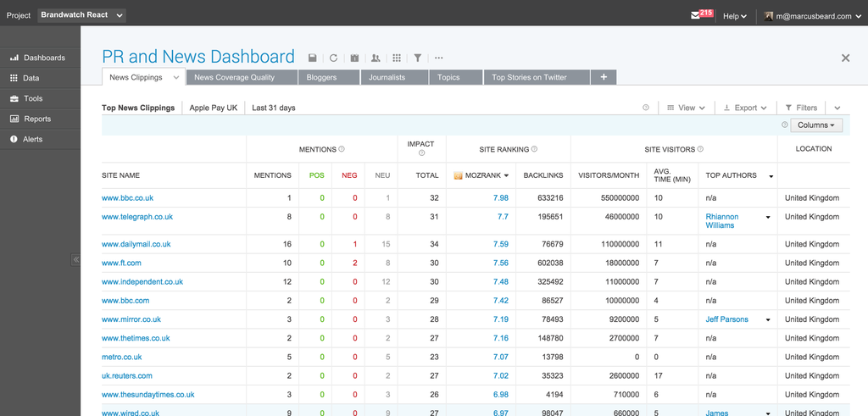Click the VISITORS/MONTH column header
Viewport: 868px width, 416px height.
coord(609,175)
